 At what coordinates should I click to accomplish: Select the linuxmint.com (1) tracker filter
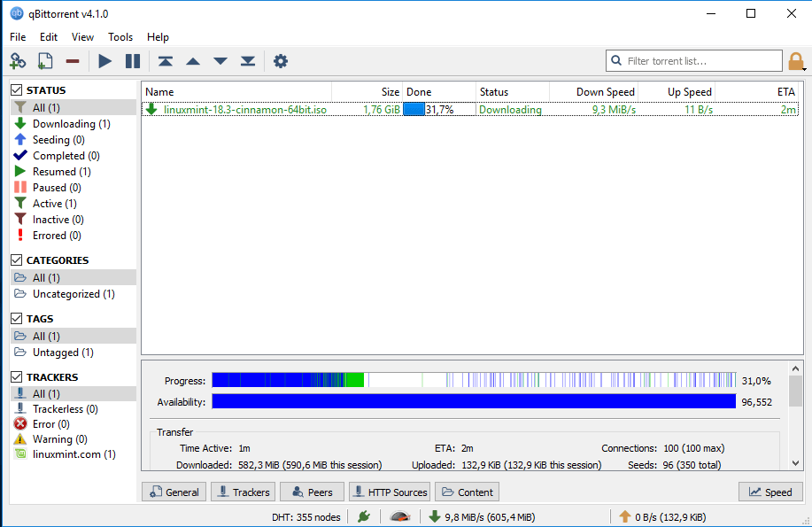coord(73,454)
